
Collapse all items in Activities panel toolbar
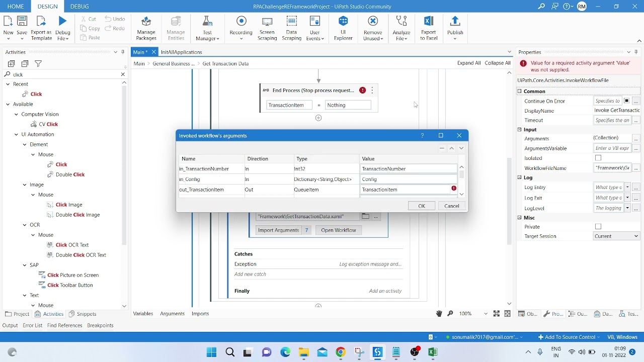coord(25,64)
